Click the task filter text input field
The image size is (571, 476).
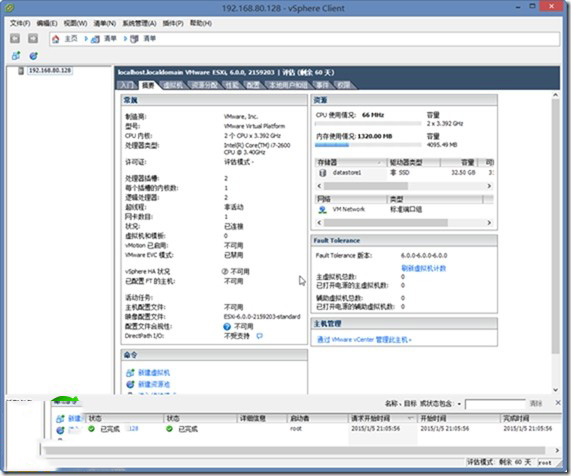point(495,404)
